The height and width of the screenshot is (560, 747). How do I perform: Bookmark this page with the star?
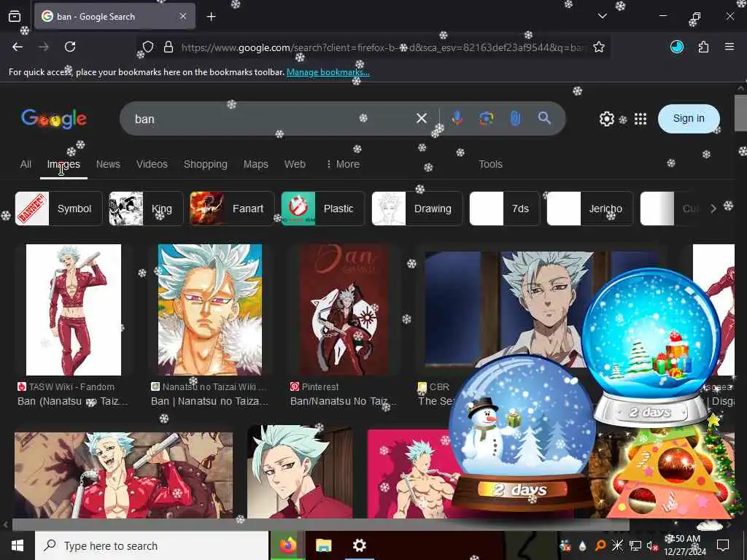pos(599,47)
